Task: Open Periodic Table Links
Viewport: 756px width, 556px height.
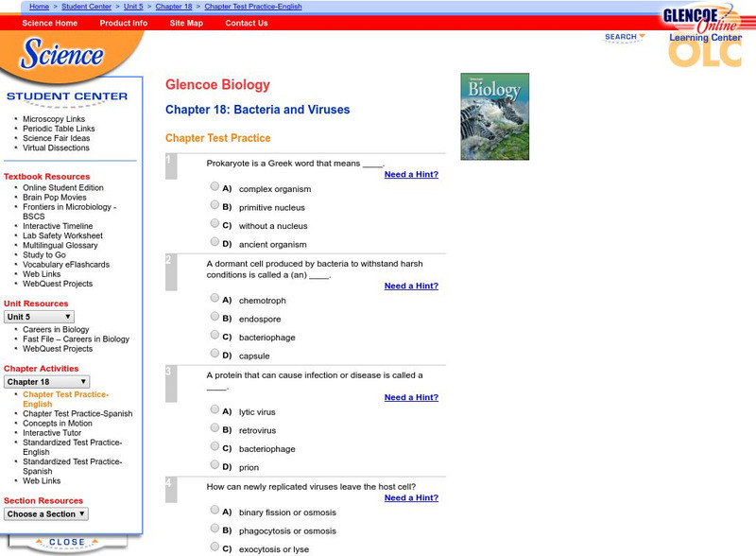Action: (59, 129)
